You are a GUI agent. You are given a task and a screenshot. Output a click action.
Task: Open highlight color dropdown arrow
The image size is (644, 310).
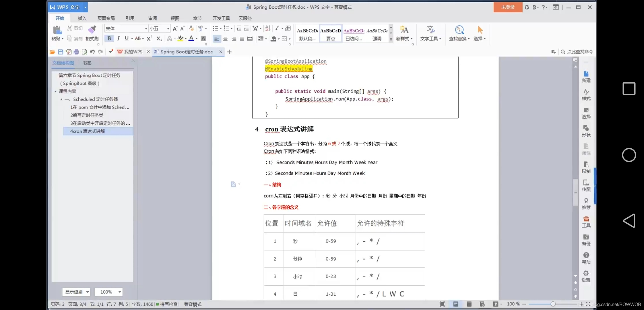click(x=186, y=38)
